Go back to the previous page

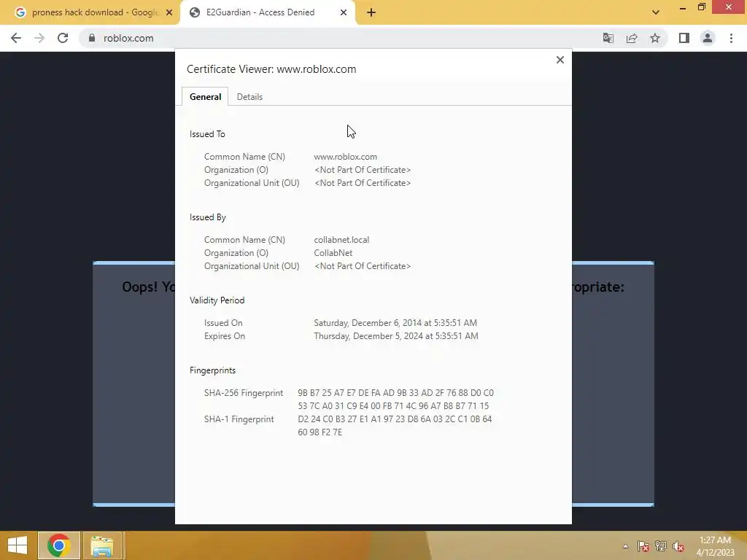[x=16, y=38]
